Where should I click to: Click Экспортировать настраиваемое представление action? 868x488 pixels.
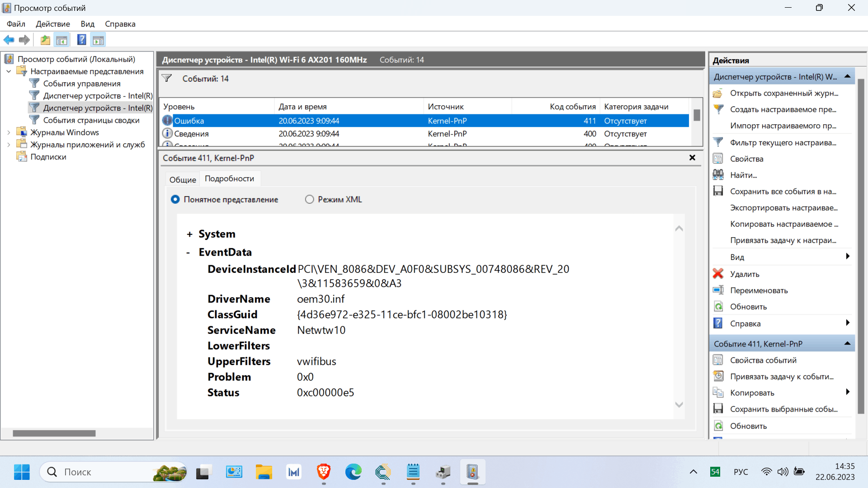783,208
